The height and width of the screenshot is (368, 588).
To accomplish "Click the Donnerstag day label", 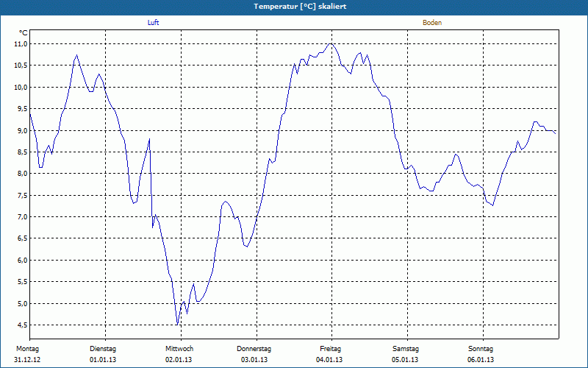I will [x=254, y=349].
